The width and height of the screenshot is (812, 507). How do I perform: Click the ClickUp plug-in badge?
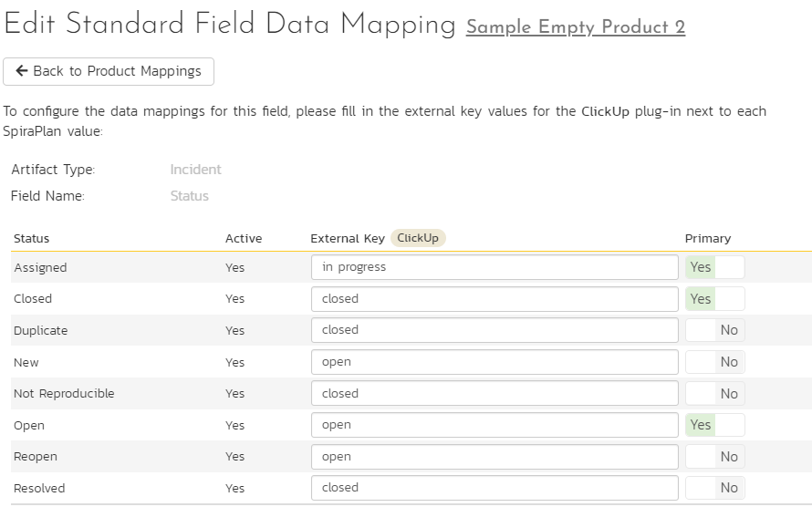point(418,238)
